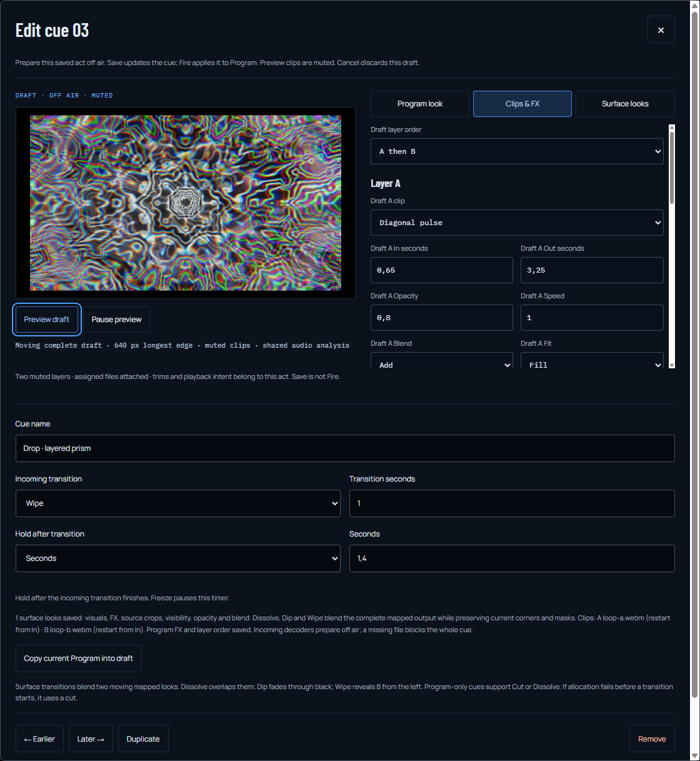Screen dimensions: 700x761
Task: Click the dialog's main vertical scrollbar
Action: [694, 355]
